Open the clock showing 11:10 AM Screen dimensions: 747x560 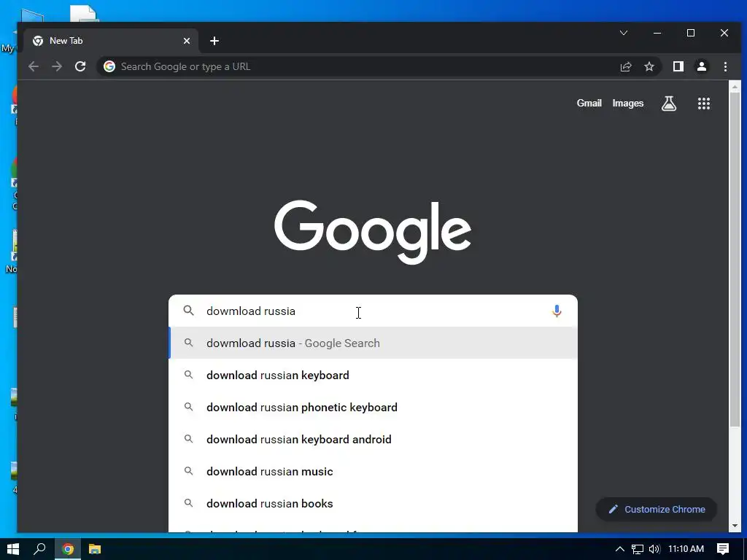point(686,549)
